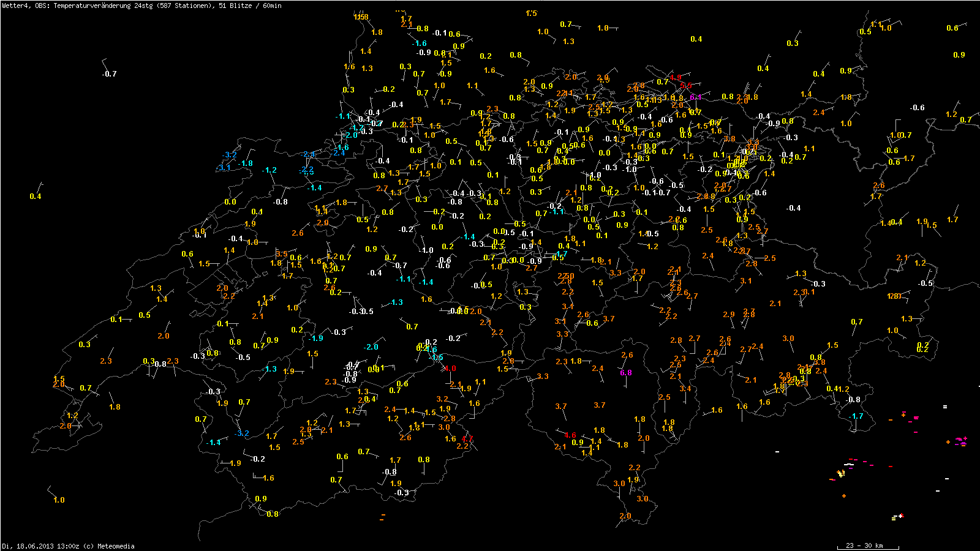
Task: Select the orange 3.5 station value
Action: pos(281,254)
